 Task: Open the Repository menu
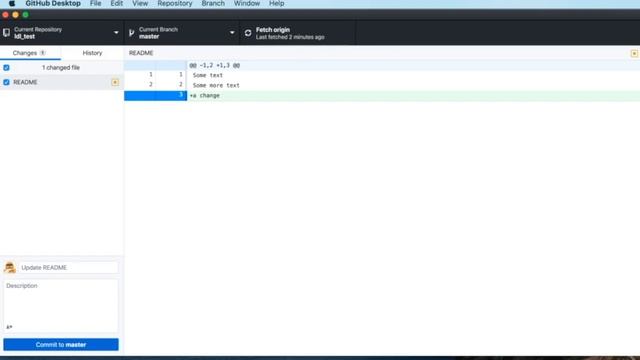point(175,4)
